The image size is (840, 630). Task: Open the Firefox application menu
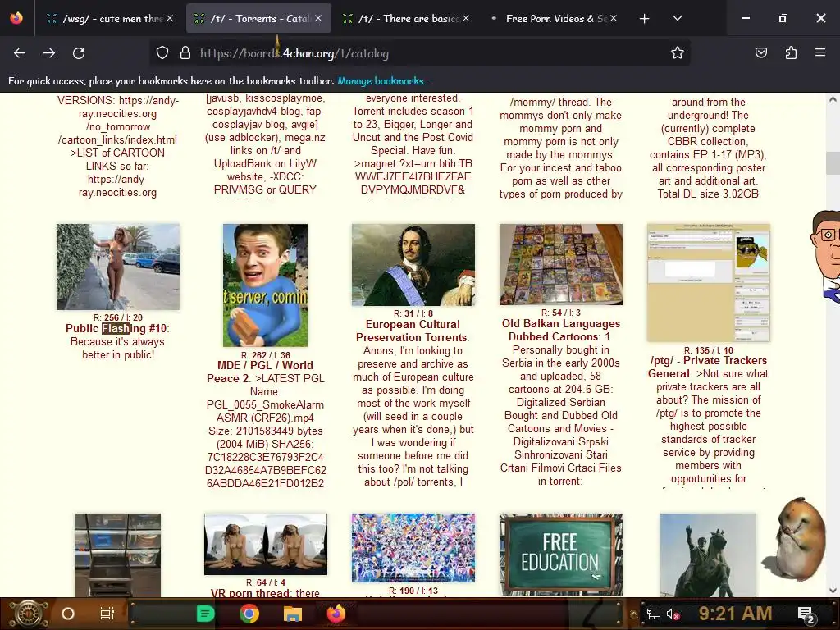coord(820,52)
